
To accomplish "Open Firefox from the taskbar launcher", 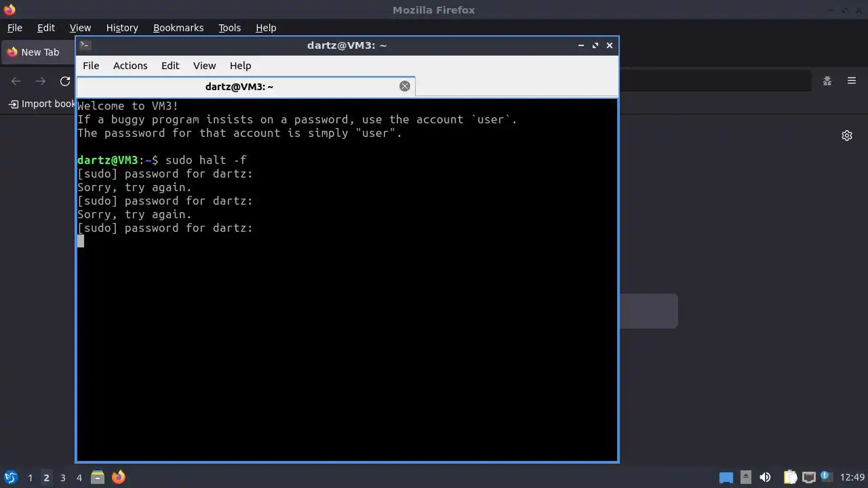I will coord(119,477).
